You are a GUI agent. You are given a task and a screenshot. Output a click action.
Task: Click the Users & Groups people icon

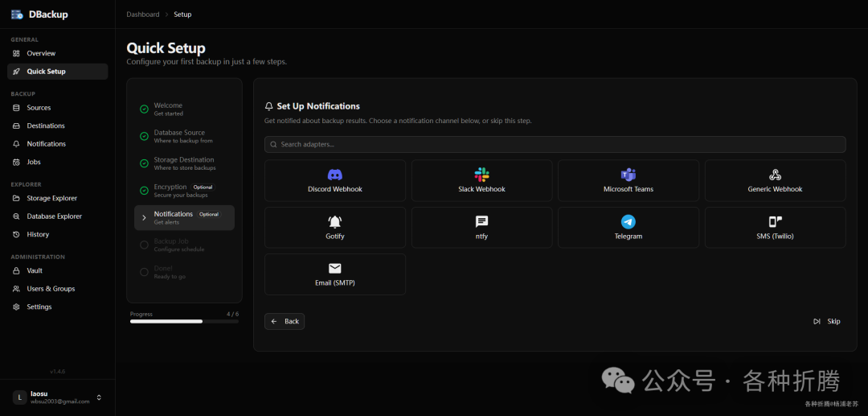16,289
